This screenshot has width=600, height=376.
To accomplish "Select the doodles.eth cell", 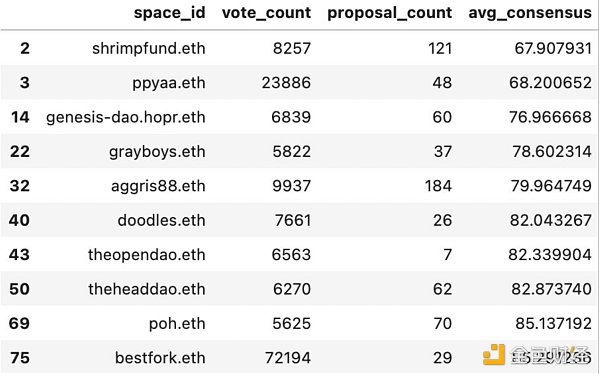I will [161, 220].
